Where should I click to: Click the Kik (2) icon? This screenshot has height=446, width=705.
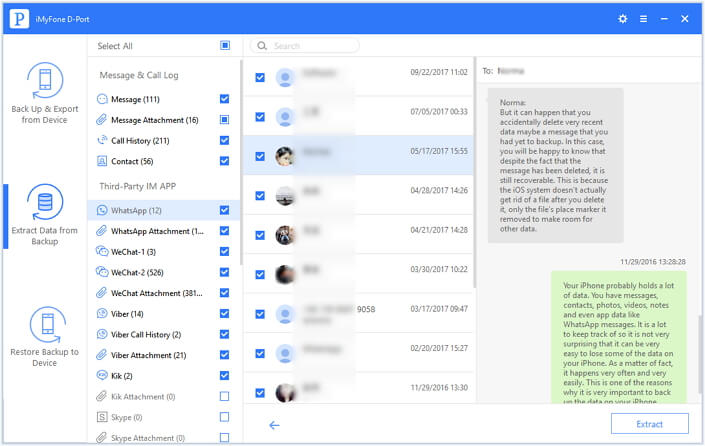point(102,375)
